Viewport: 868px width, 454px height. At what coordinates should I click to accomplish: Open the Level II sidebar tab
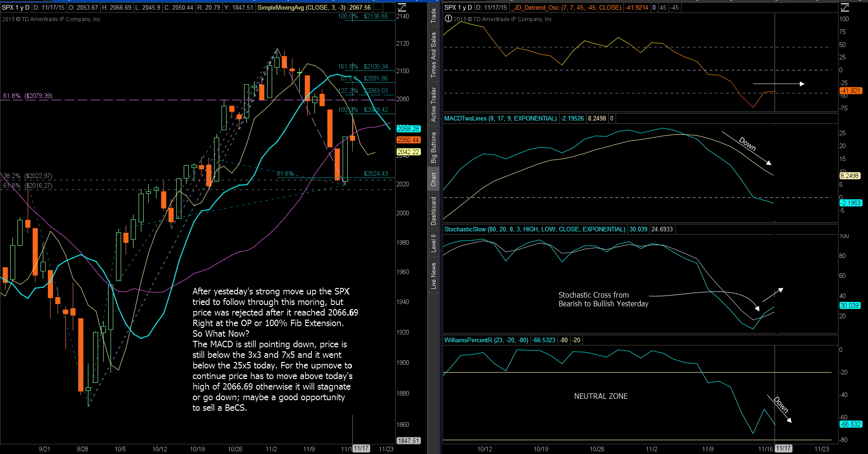click(433, 243)
